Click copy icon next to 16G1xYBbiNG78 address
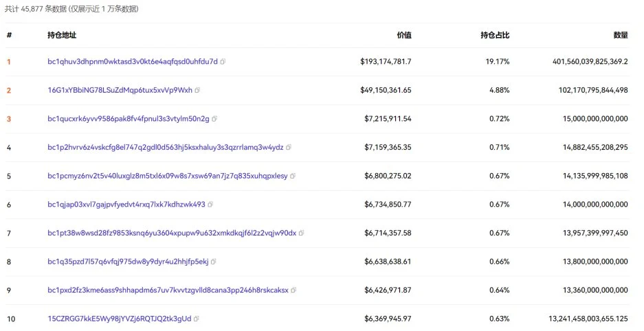The image size is (644, 331). pyautogui.click(x=198, y=91)
